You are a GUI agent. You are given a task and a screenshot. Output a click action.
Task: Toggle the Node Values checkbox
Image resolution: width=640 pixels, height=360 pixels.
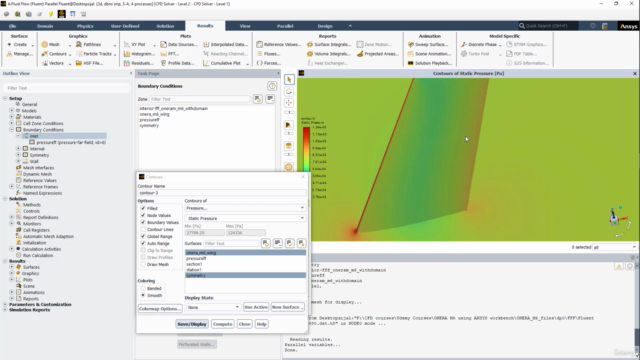143,215
